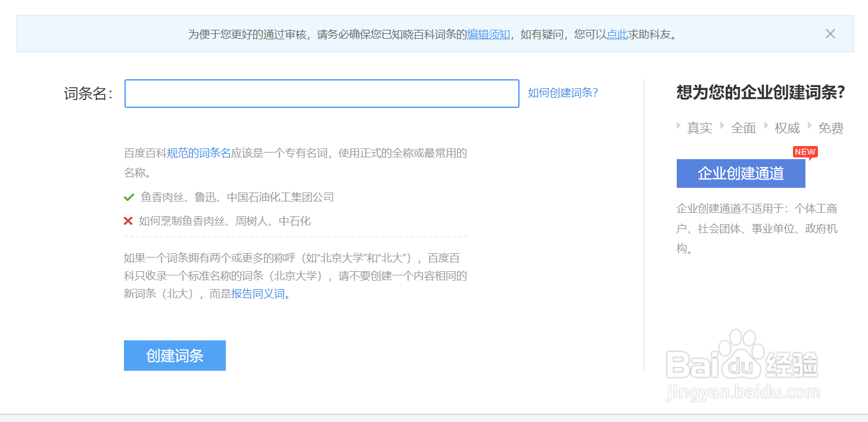Click the 创建词条 button
The image size is (868, 422).
click(x=175, y=356)
